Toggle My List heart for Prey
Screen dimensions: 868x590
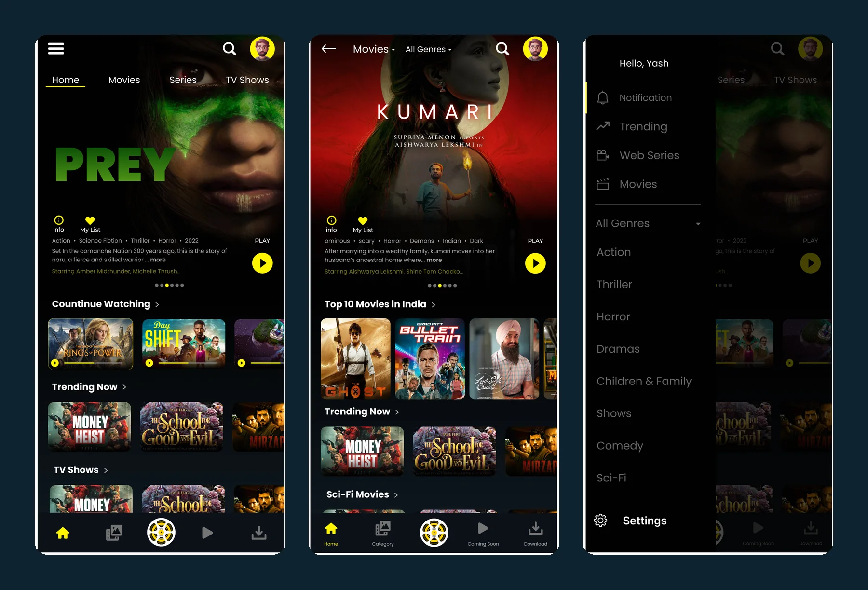90,220
